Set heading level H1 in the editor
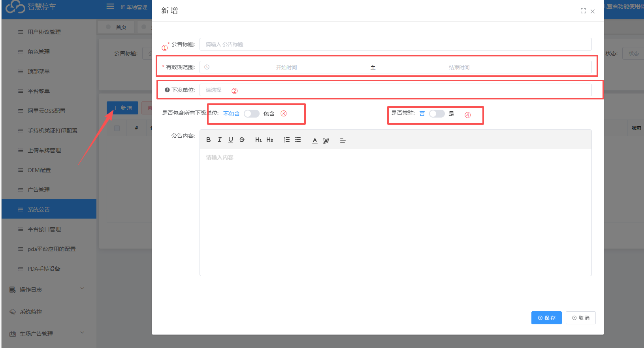Viewport: 644px width, 348px height. coord(258,140)
